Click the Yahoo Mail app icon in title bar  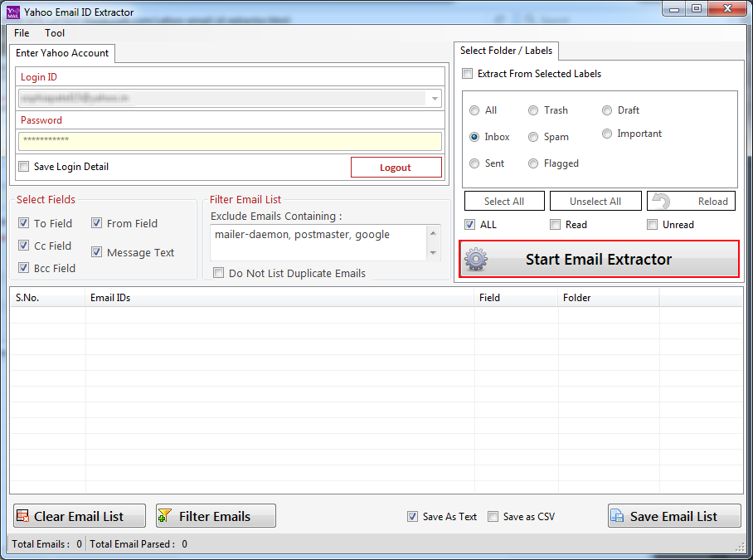tap(13, 12)
